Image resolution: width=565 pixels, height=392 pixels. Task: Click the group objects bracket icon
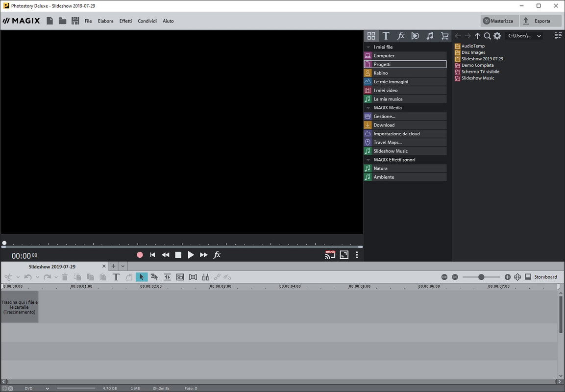coord(193,277)
